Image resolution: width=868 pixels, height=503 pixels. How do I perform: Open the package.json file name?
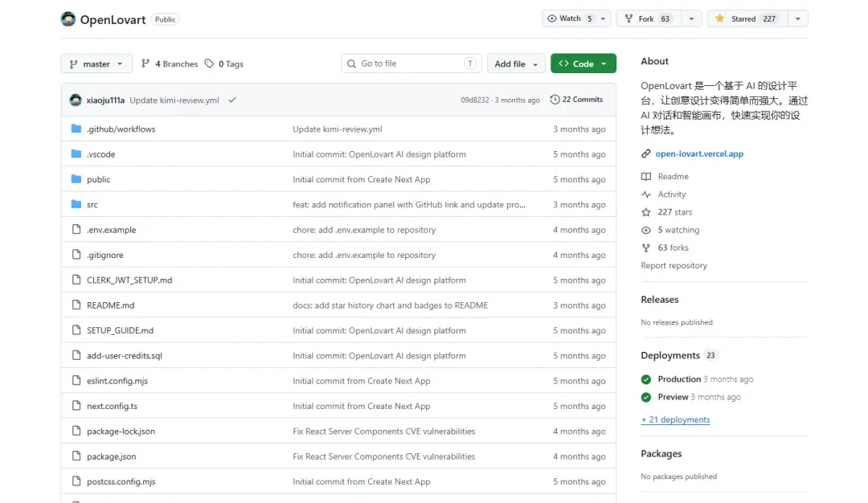click(111, 456)
